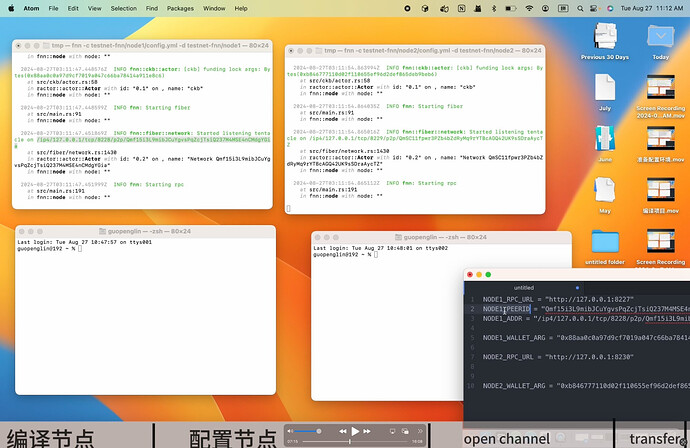Open the View menu
Viewport: 690px width, 448px height.
click(x=95, y=8)
